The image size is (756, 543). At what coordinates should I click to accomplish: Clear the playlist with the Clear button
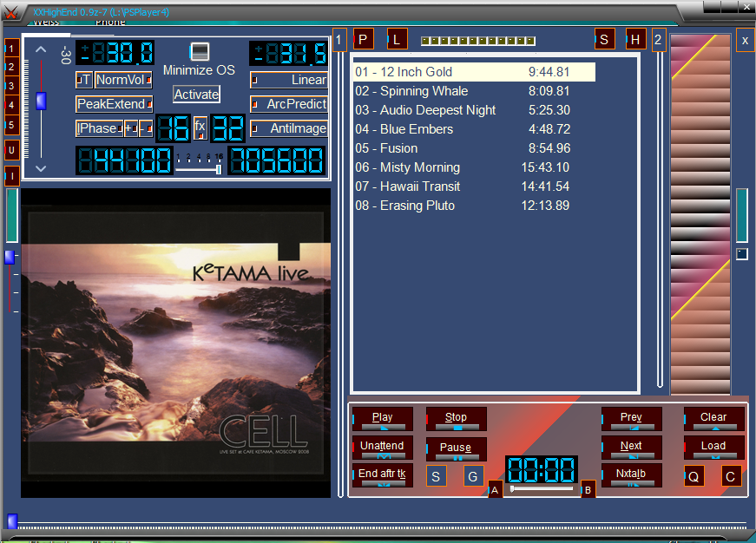click(x=714, y=419)
